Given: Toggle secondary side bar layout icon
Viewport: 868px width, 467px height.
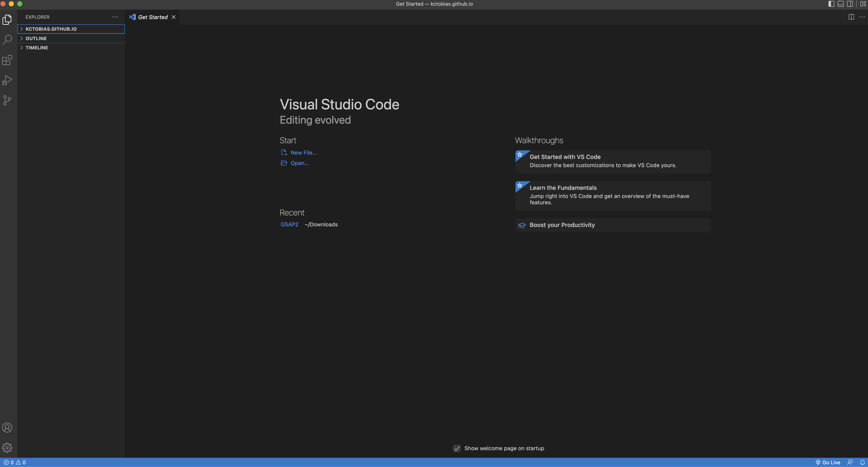Looking at the screenshot, I should coord(850,4).
